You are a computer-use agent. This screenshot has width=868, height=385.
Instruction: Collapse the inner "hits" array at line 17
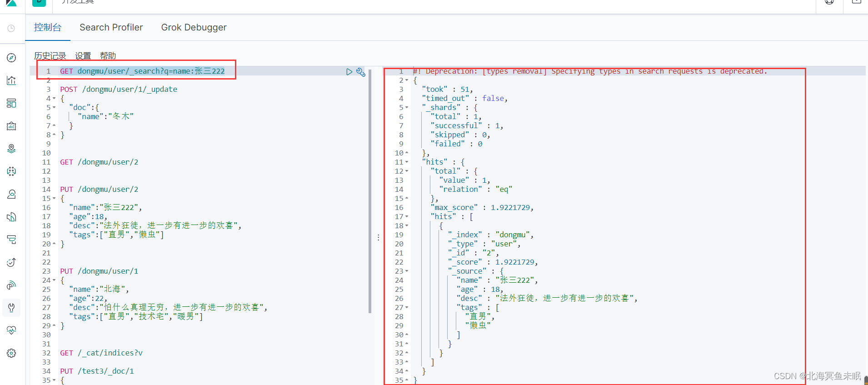tap(407, 217)
